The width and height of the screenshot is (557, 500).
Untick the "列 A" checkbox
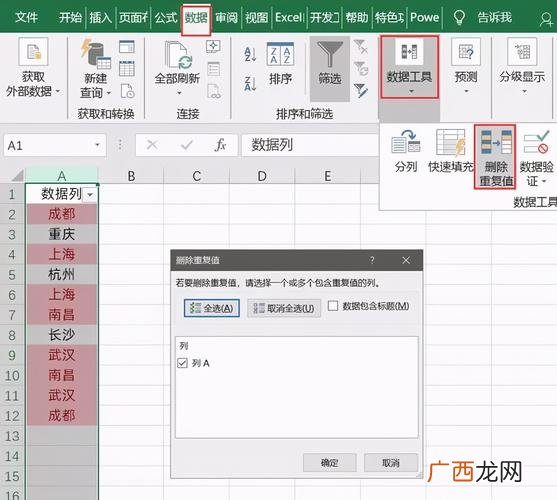pos(182,363)
